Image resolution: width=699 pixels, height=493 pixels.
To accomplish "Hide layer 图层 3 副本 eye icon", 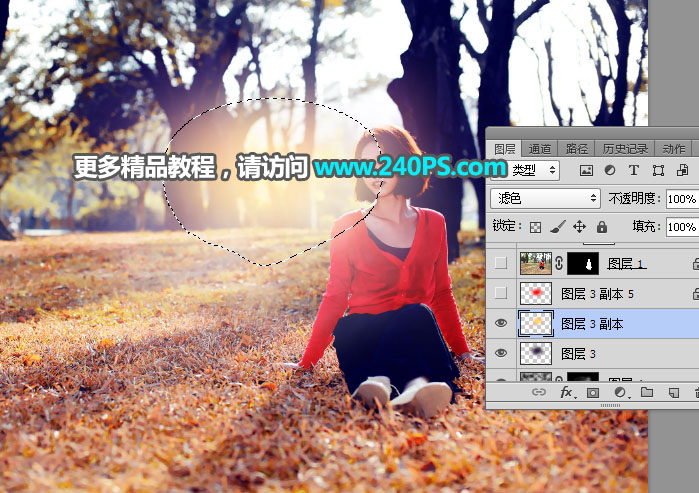I will pos(501,323).
